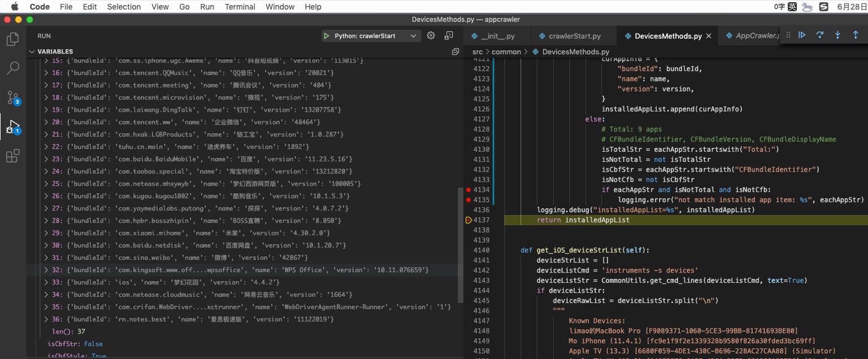Click the 0字 word count in menu bar
Screen dimensions: 868x359
(779, 7)
